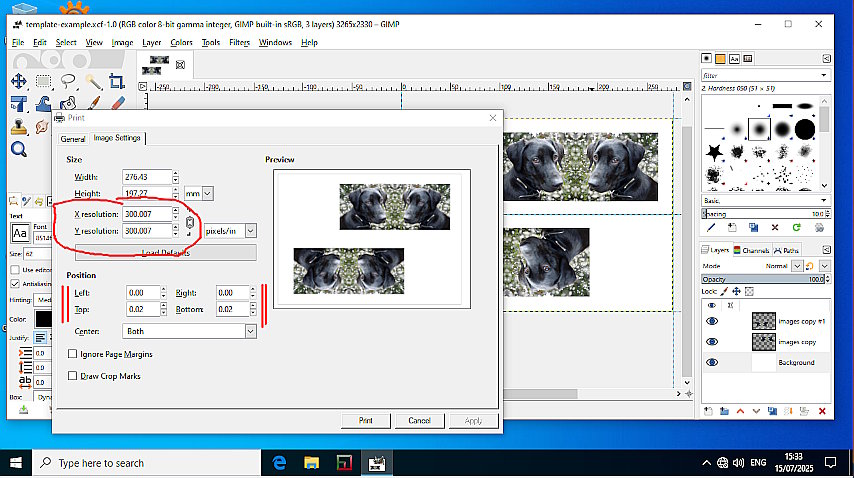Open the Colors menu

pos(181,42)
